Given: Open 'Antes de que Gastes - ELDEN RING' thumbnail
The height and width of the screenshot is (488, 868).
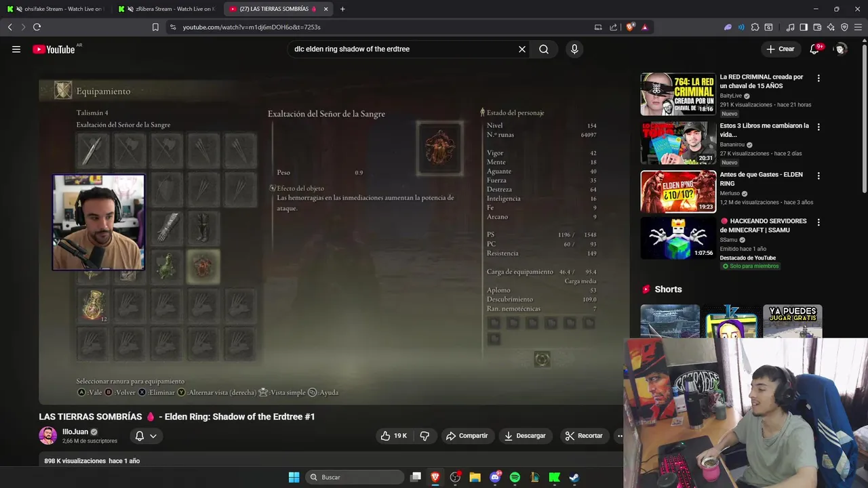Looking at the screenshot, I should (x=678, y=192).
